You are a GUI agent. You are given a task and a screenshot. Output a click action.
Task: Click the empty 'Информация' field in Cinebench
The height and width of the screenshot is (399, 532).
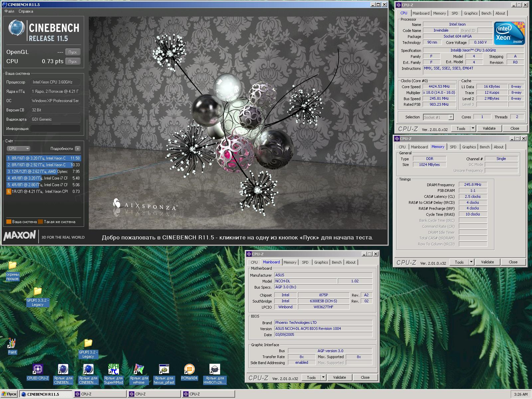56,129
